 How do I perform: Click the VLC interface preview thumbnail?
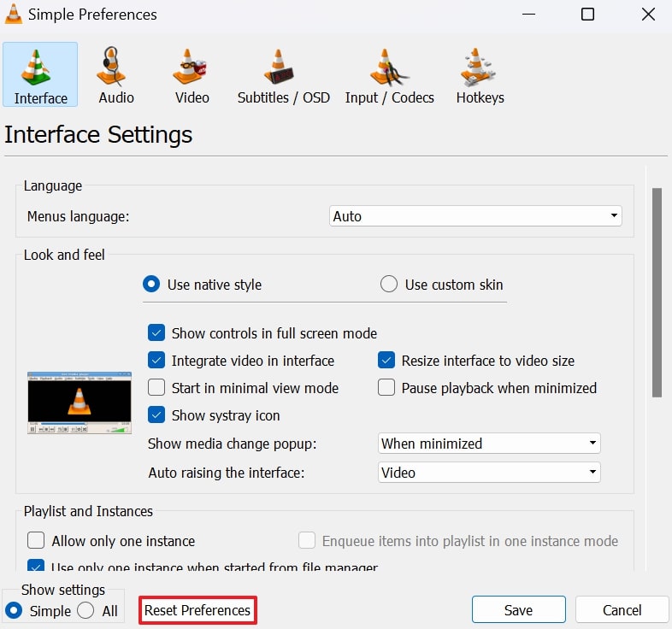pyautogui.click(x=80, y=403)
